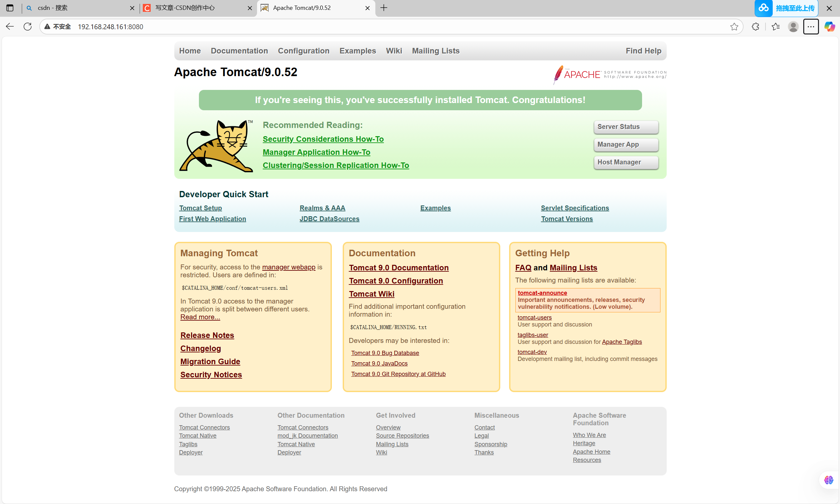The height and width of the screenshot is (504, 840).
Task: Refresh the page with the reload icon
Action: (x=27, y=26)
